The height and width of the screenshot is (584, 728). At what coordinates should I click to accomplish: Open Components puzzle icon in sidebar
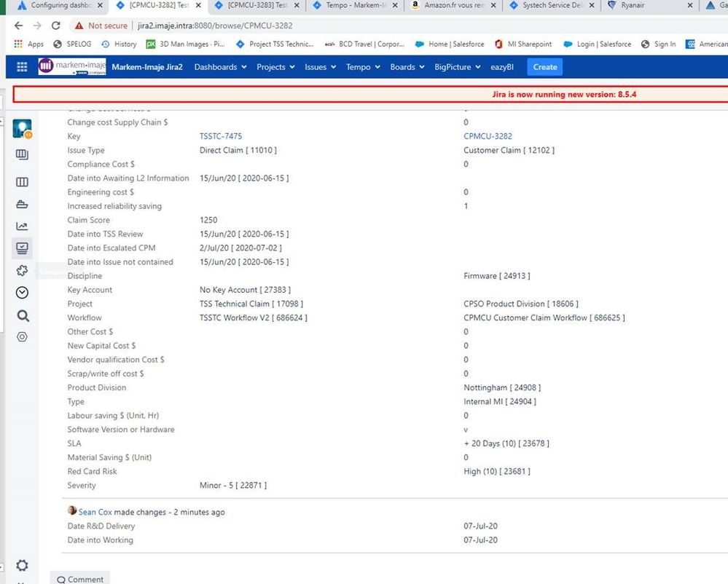pos(22,270)
